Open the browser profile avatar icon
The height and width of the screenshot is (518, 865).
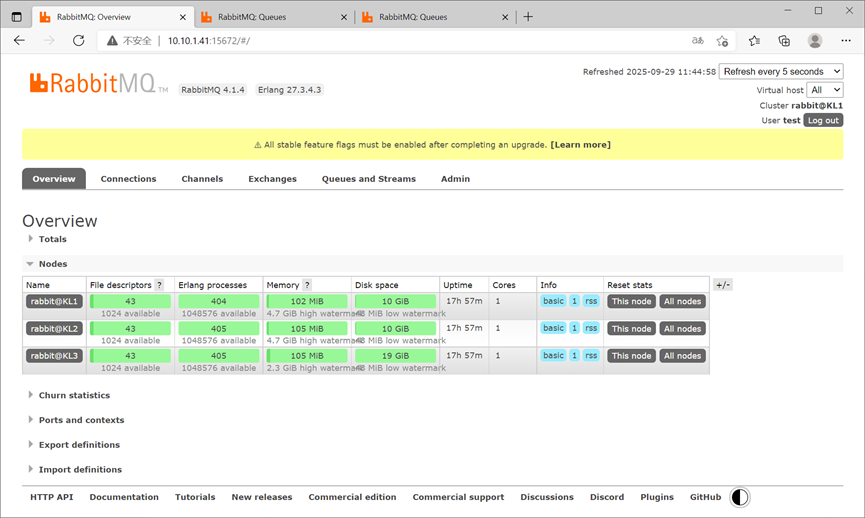[x=815, y=40]
